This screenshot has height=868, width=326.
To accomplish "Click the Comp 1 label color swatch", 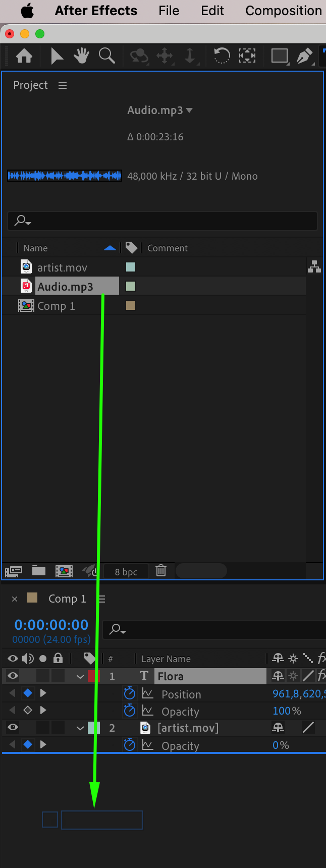I will pyautogui.click(x=131, y=305).
